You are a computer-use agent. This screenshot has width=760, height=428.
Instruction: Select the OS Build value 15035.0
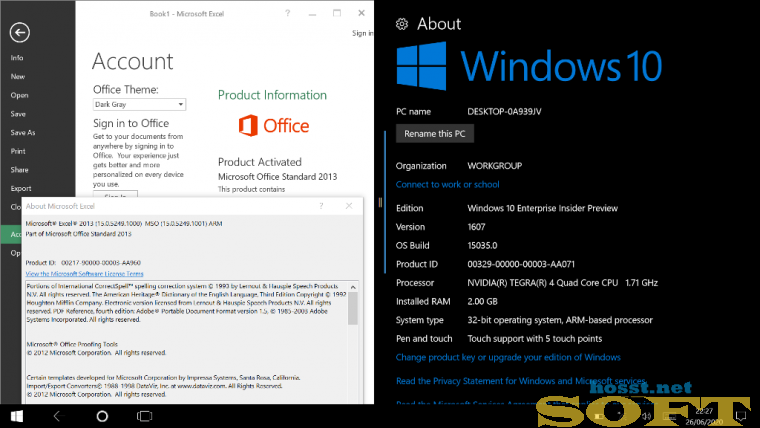482,246
